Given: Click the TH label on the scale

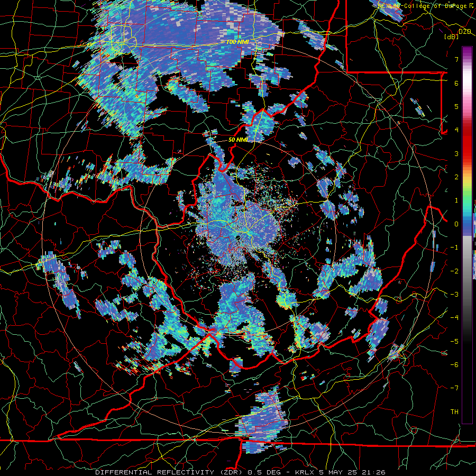Looking at the screenshot, I should pos(454,412).
